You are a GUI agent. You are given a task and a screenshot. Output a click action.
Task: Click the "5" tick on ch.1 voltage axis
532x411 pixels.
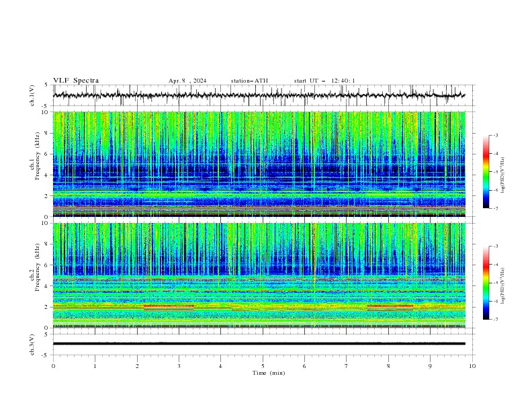[47, 85]
